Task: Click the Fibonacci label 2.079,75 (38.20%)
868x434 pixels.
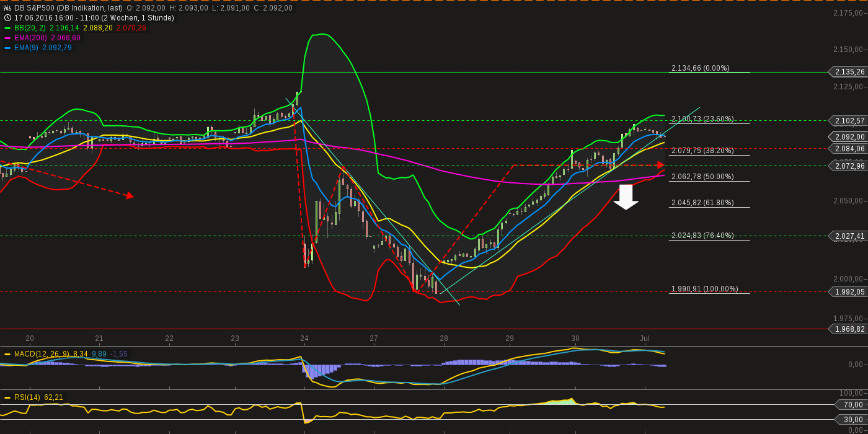Action: click(x=702, y=151)
